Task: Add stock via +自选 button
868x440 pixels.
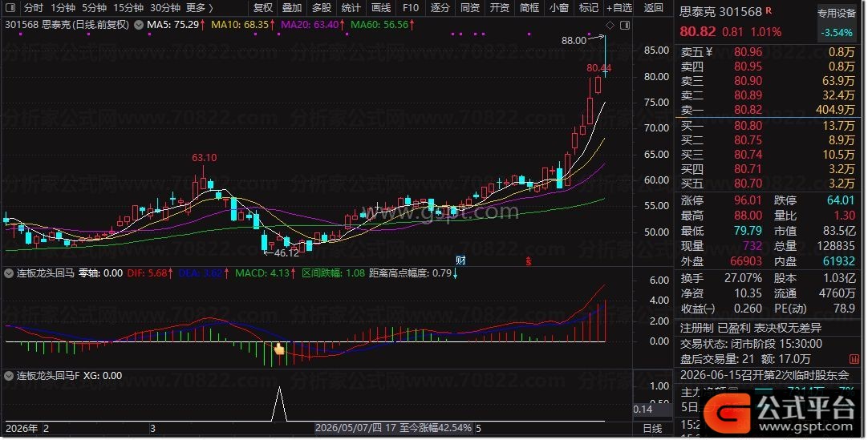Action: [619, 8]
